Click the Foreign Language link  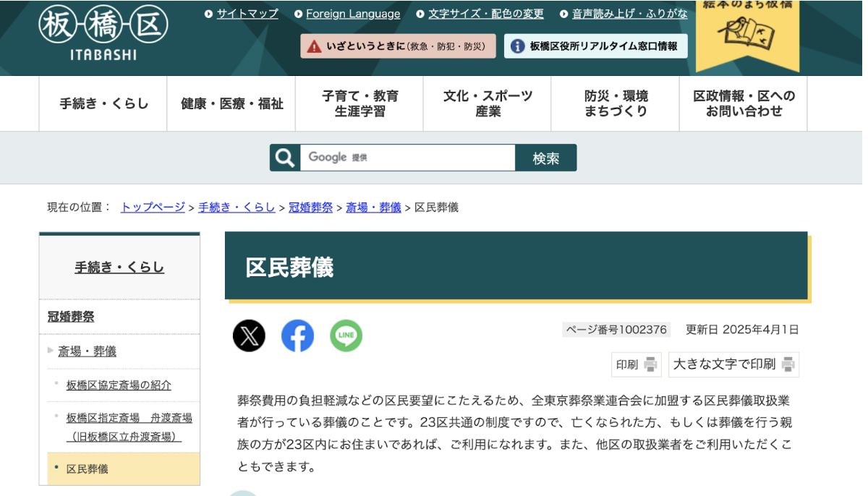tap(352, 14)
